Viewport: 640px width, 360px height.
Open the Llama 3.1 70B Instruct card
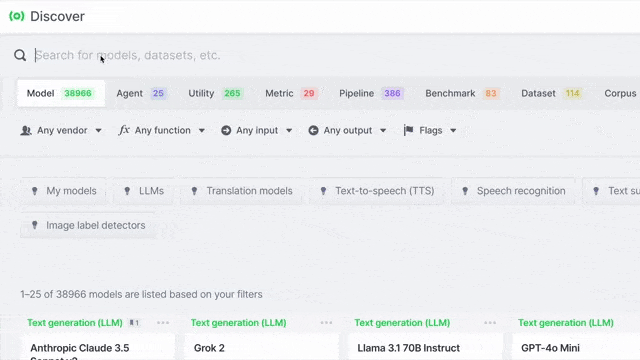click(426, 347)
